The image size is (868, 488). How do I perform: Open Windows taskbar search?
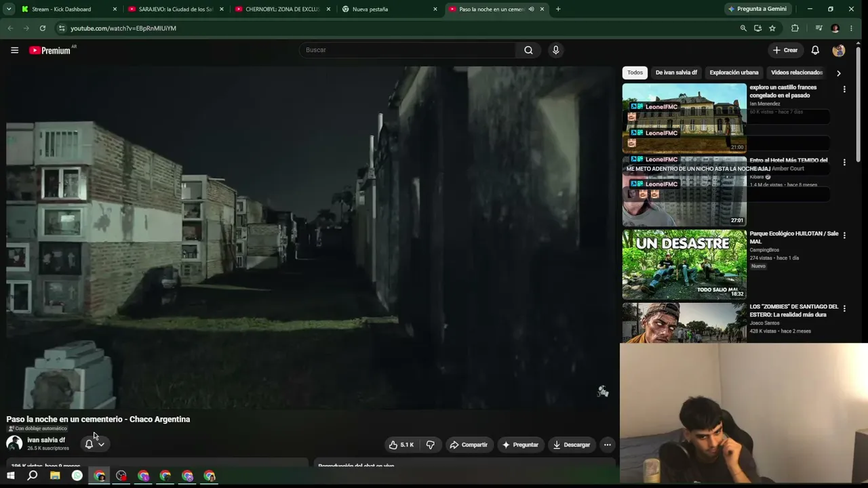(32, 476)
